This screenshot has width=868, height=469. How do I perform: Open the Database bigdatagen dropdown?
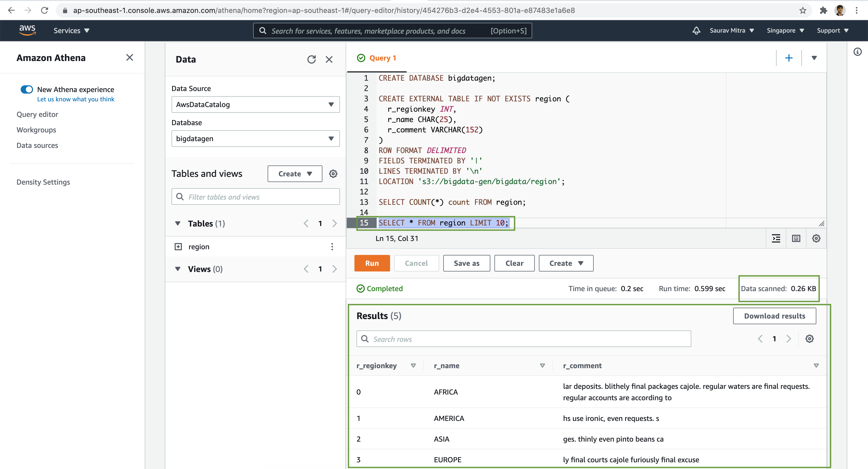(x=255, y=139)
